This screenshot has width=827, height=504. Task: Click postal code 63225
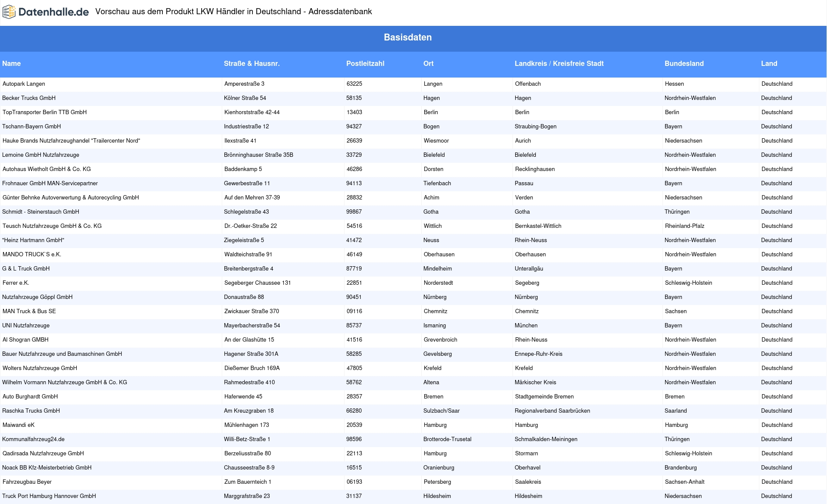354,84
